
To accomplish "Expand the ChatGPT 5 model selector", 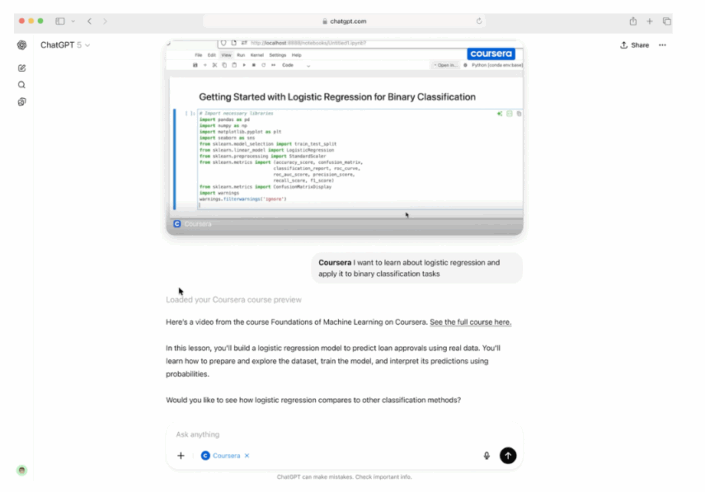I will [x=65, y=45].
